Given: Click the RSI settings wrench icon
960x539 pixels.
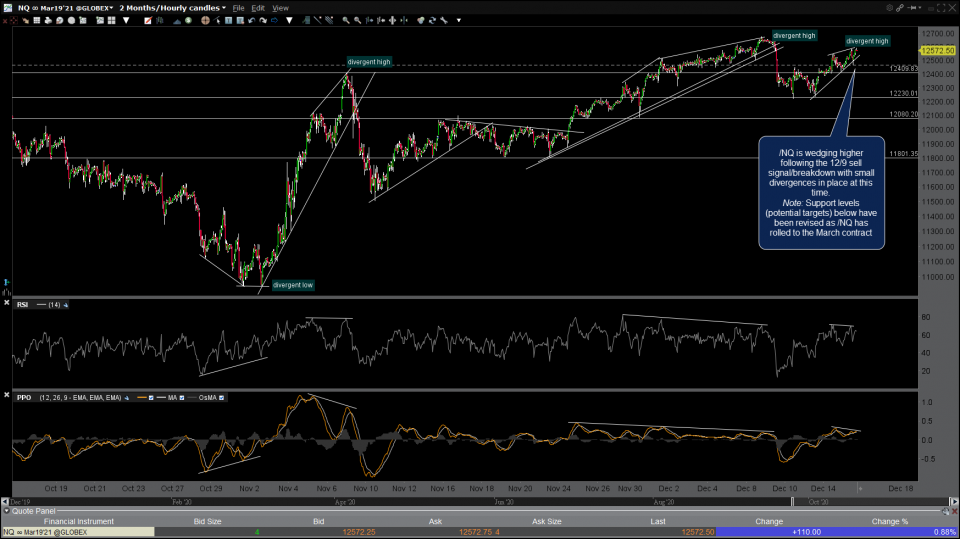Looking at the screenshot, I should 66,304.
